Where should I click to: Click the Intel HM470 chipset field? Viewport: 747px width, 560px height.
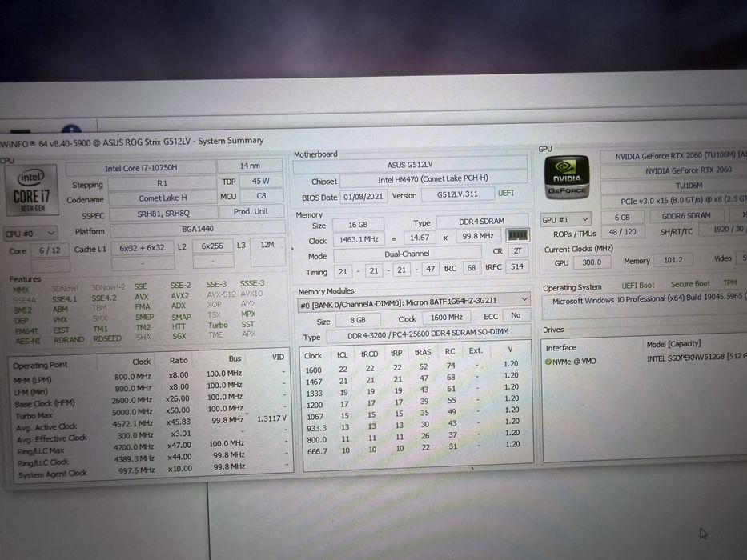click(432, 178)
